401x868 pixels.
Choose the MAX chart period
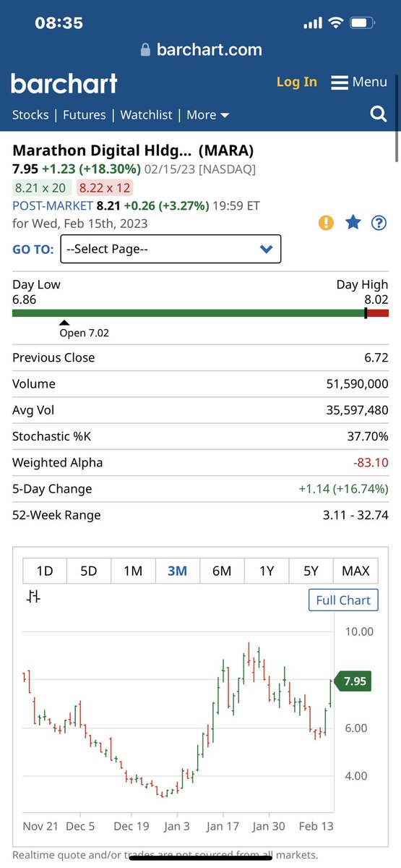(x=355, y=571)
